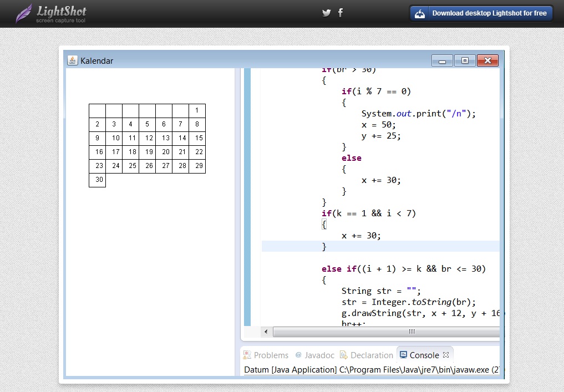
Task: Click the horizontal scrollbar left arrow
Action: 266,332
